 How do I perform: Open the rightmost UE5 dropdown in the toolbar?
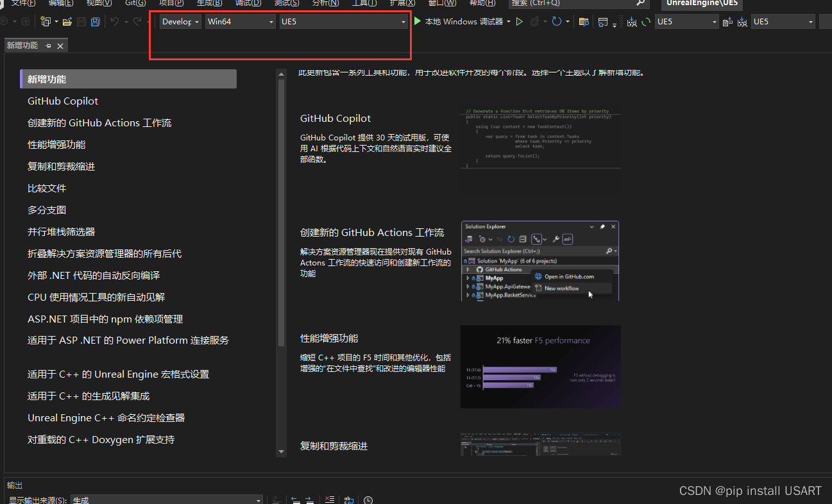click(x=783, y=22)
